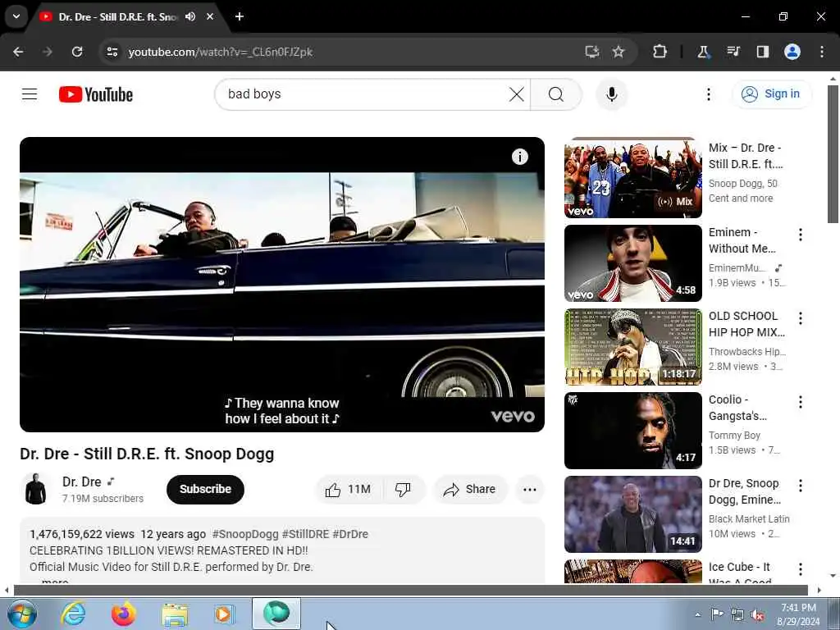Open Windows Media Player on taskbar

224,614
